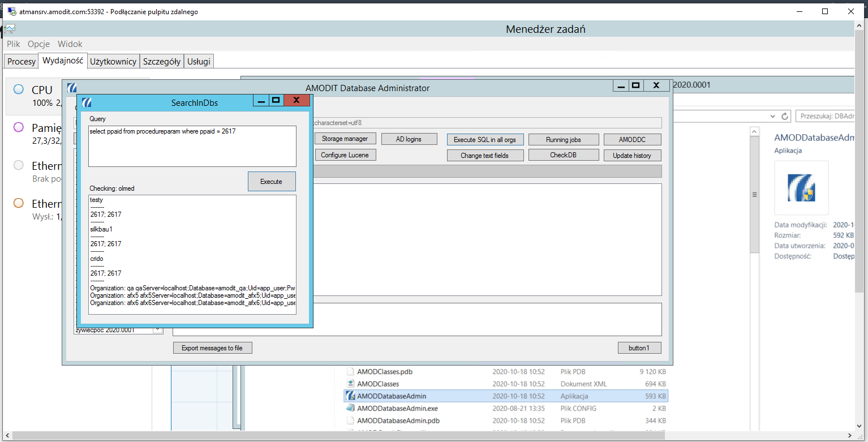This screenshot has width=868, height=442.
Task: Click inside the Query text box
Action: pyautogui.click(x=192, y=146)
